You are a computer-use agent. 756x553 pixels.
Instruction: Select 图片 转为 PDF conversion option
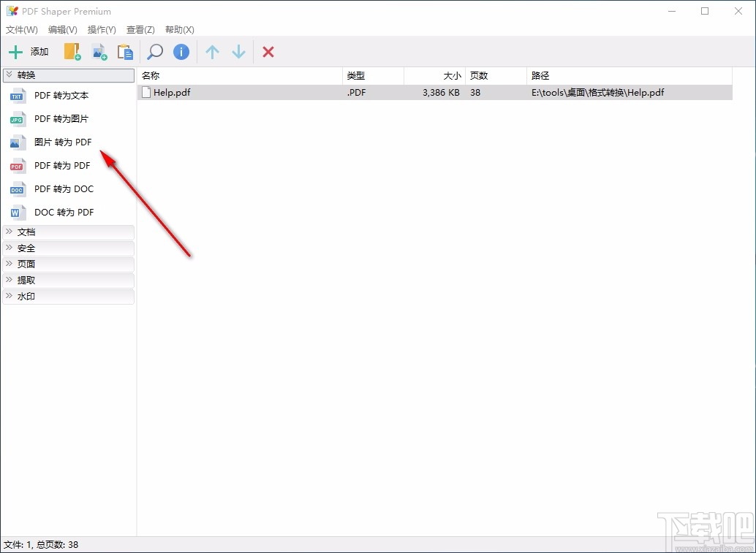[63, 142]
